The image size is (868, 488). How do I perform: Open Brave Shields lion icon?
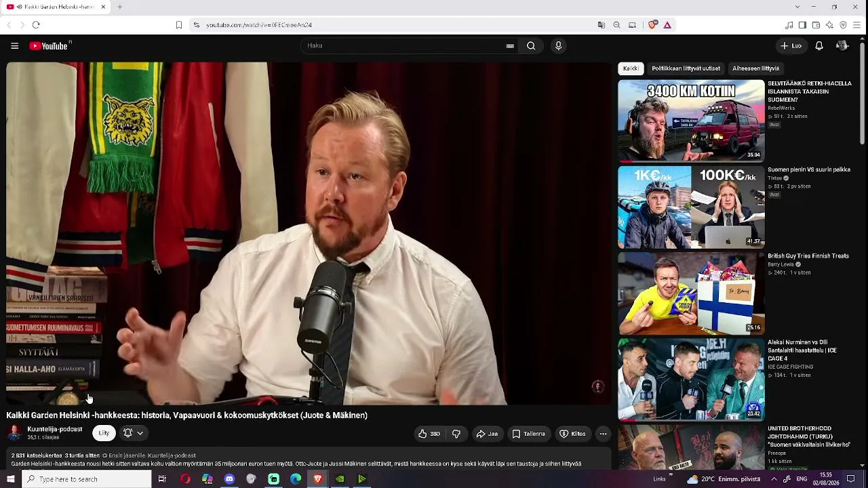pos(652,25)
